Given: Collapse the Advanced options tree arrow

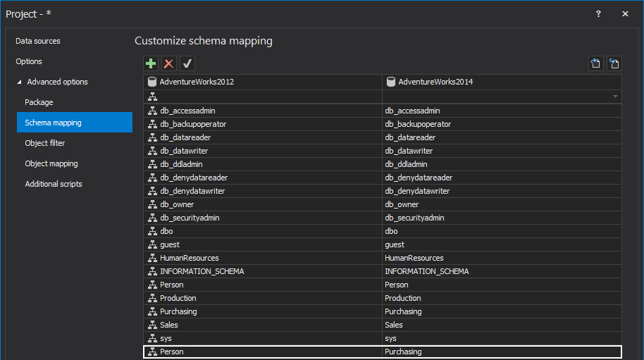Looking at the screenshot, I should [x=19, y=82].
